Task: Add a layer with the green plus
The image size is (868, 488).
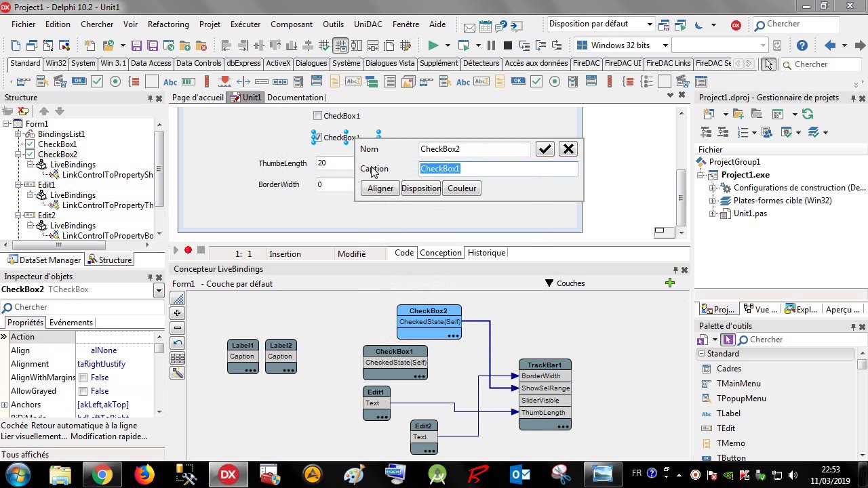Action: click(x=670, y=283)
